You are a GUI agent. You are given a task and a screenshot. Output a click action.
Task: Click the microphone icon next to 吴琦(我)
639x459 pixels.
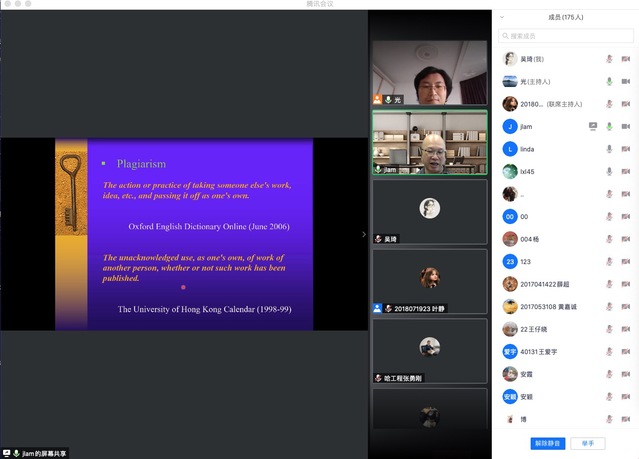(x=609, y=59)
